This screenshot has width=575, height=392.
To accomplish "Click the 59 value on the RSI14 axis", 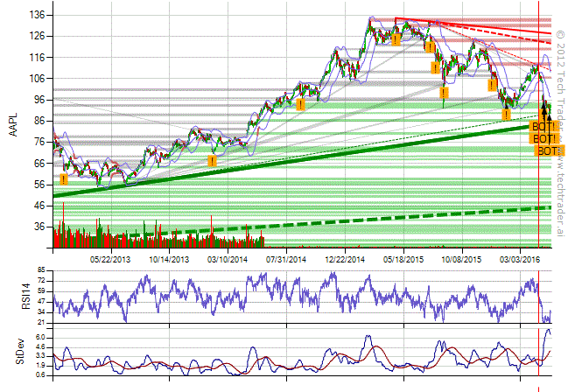I will point(41,291).
